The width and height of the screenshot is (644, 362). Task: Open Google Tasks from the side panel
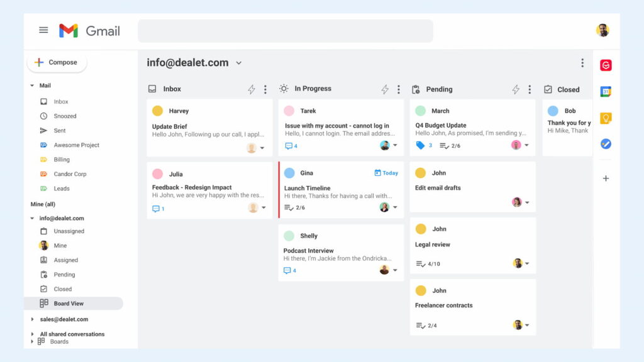(x=605, y=144)
